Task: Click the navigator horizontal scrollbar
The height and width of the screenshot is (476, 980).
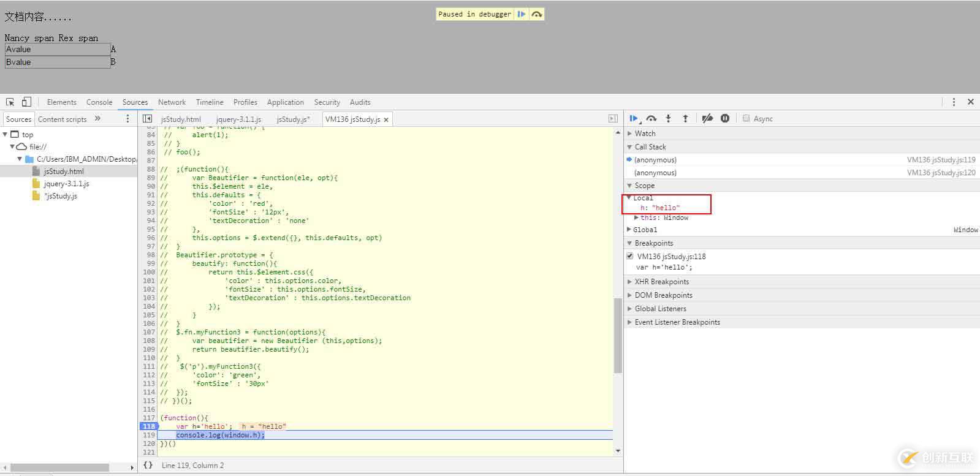Action: click(59, 467)
